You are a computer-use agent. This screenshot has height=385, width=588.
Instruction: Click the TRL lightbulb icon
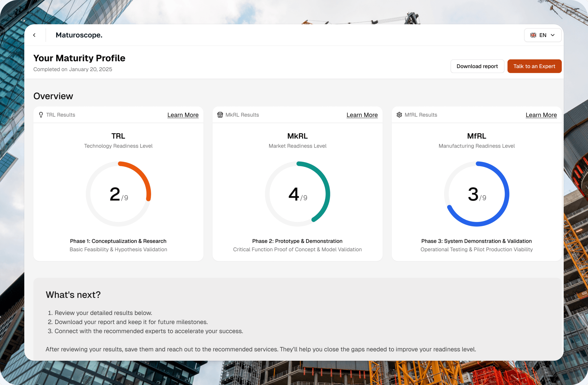(x=41, y=115)
